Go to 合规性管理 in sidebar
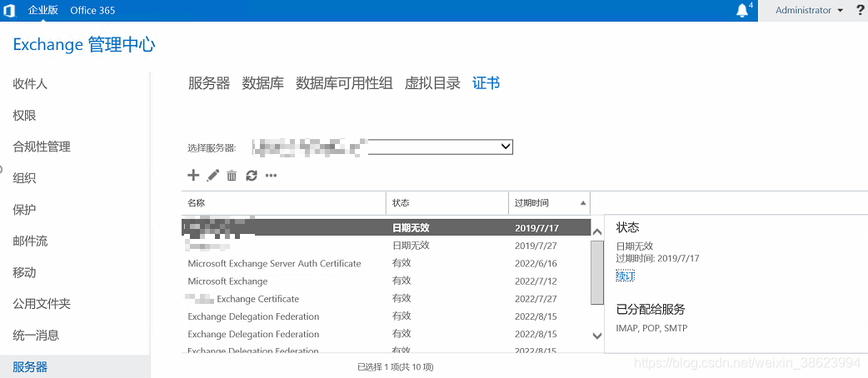This screenshot has height=378, width=868. 42,147
